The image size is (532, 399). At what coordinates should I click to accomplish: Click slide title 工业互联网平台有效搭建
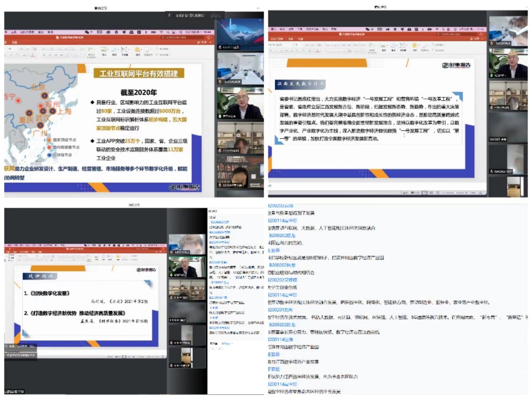click(x=139, y=73)
